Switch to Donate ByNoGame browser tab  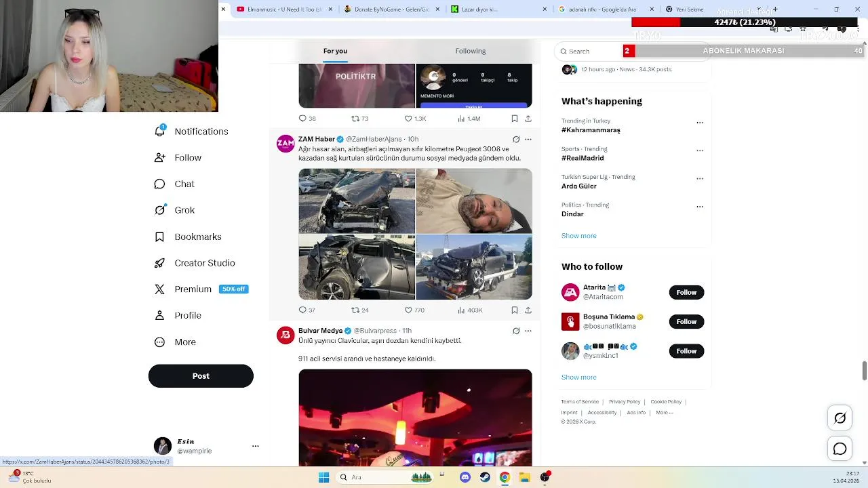point(392,9)
